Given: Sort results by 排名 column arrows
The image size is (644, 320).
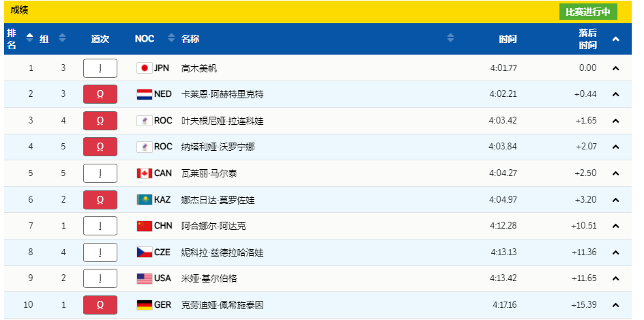Looking at the screenshot, I should point(29,38).
